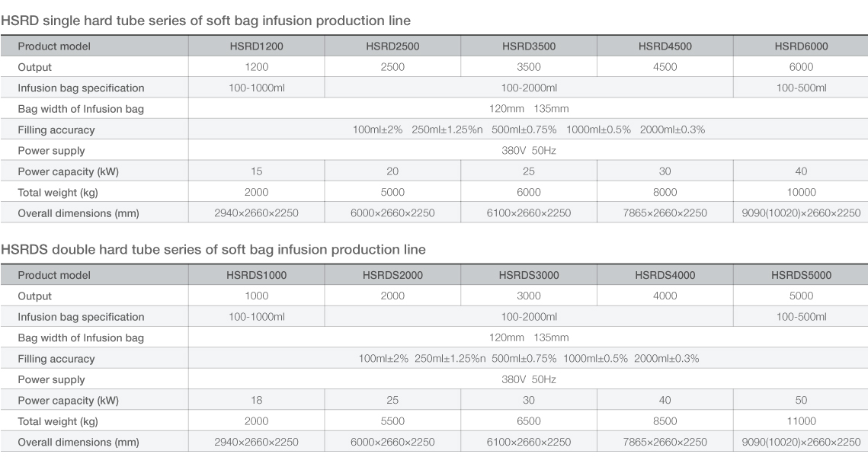Image resolution: width=868 pixels, height=470 pixels.
Task: Click the 5500 total weight value
Action: click(x=392, y=420)
